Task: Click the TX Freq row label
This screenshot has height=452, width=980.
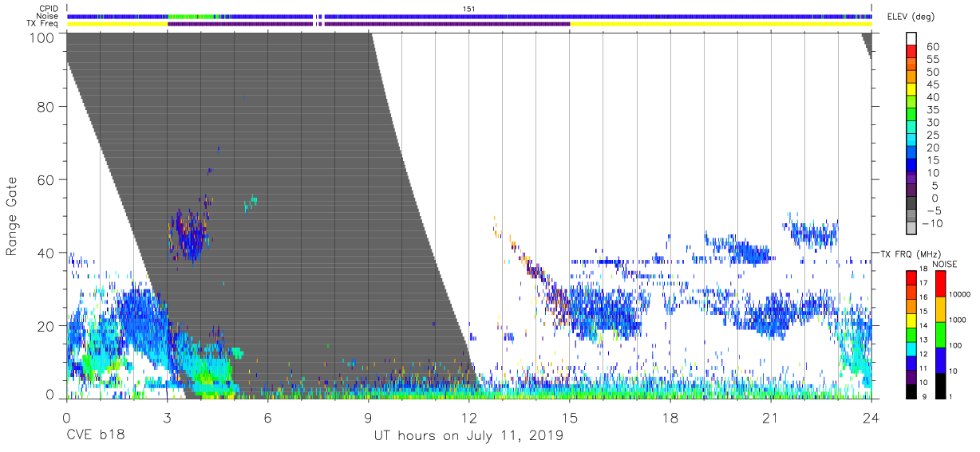Action: tap(41, 24)
